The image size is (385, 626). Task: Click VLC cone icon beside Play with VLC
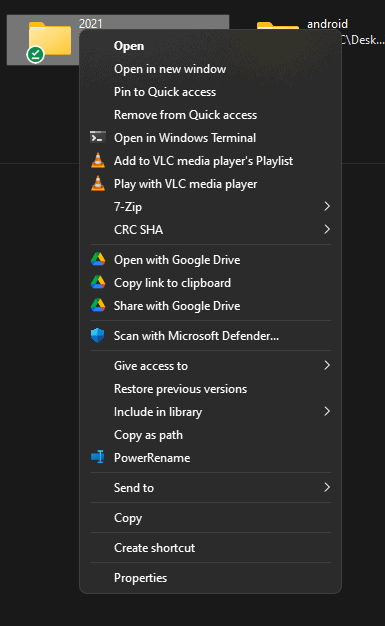pos(98,184)
